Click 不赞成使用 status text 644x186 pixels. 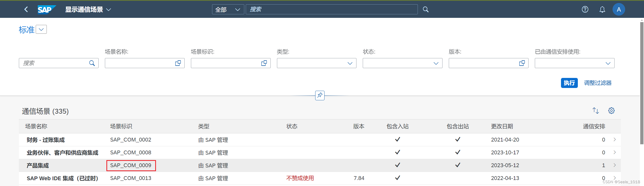tap(300, 178)
